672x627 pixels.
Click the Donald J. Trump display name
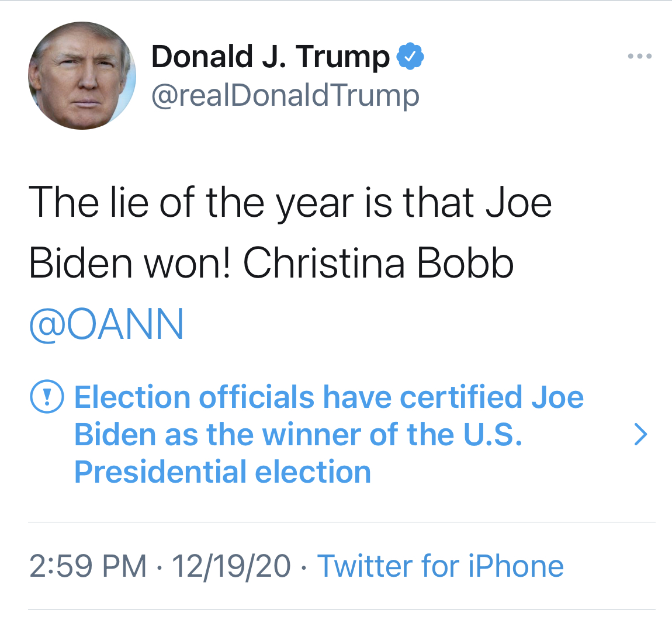point(270,57)
